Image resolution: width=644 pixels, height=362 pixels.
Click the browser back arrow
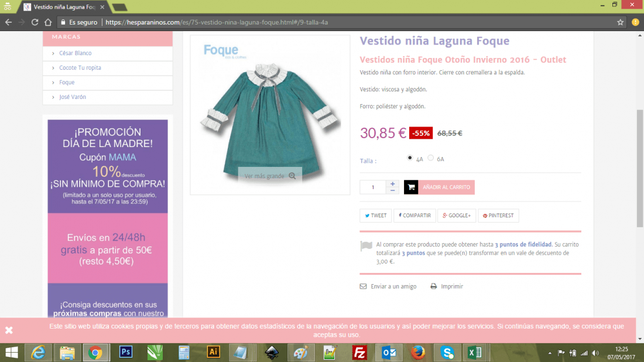click(x=9, y=22)
